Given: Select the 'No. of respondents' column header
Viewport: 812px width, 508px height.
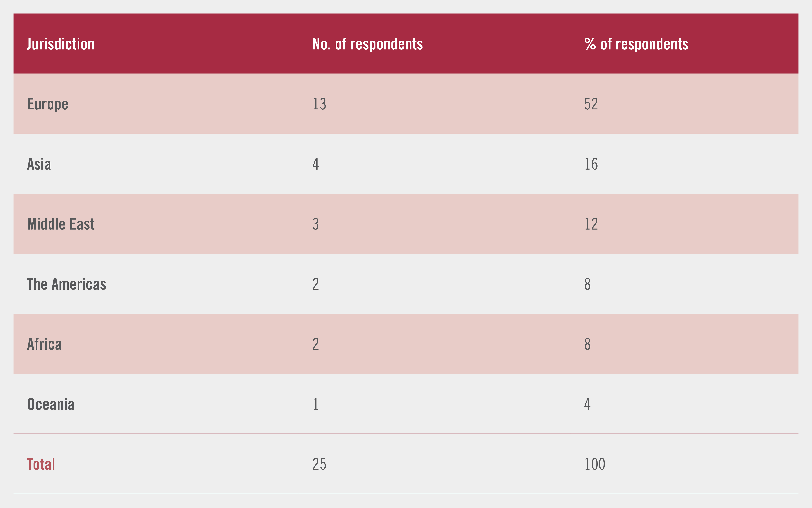Looking at the screenshot, I should [x=368, y=44].
